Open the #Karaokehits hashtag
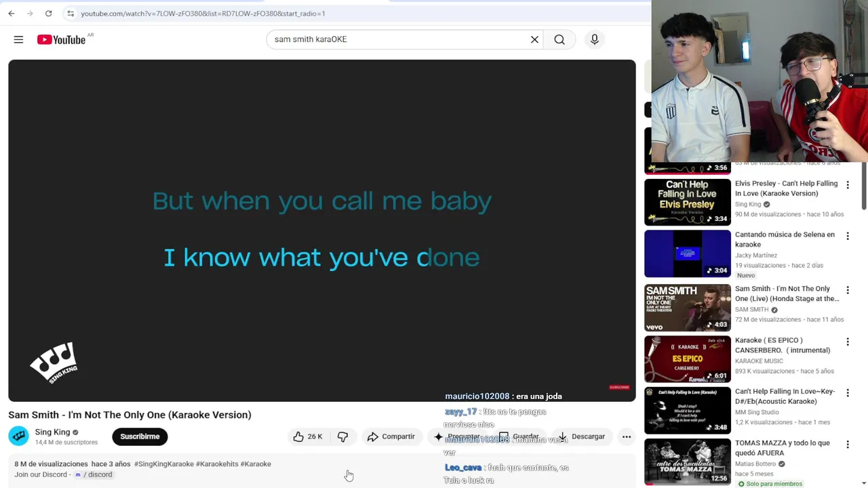This screenshot has width=868, height=488. (x=217, y=464)
